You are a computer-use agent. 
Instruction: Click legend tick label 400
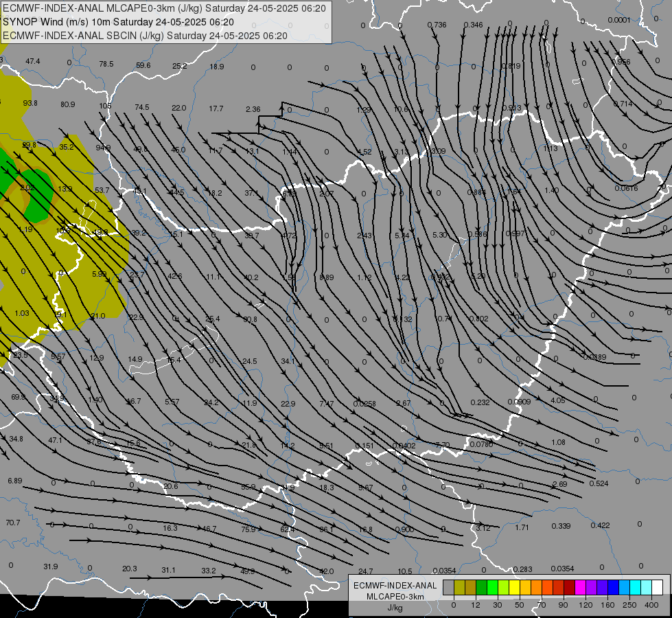651,605
